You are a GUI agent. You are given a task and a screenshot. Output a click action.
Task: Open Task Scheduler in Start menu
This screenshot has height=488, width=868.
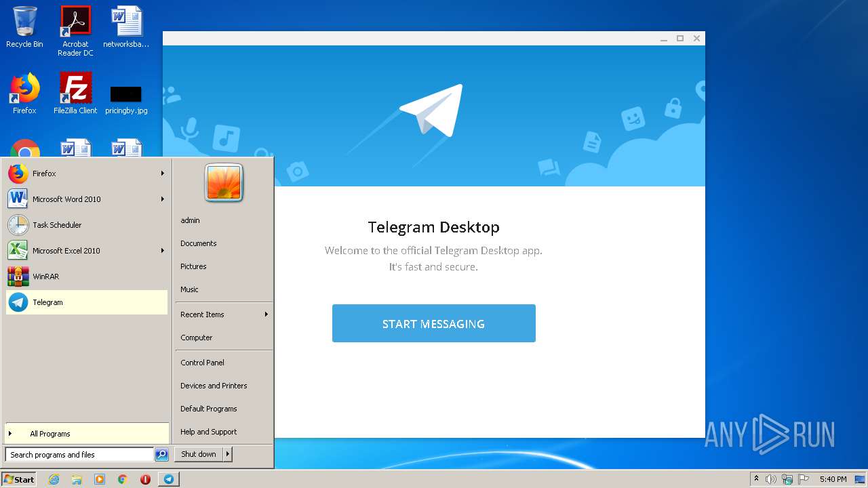tap(86, 225)
